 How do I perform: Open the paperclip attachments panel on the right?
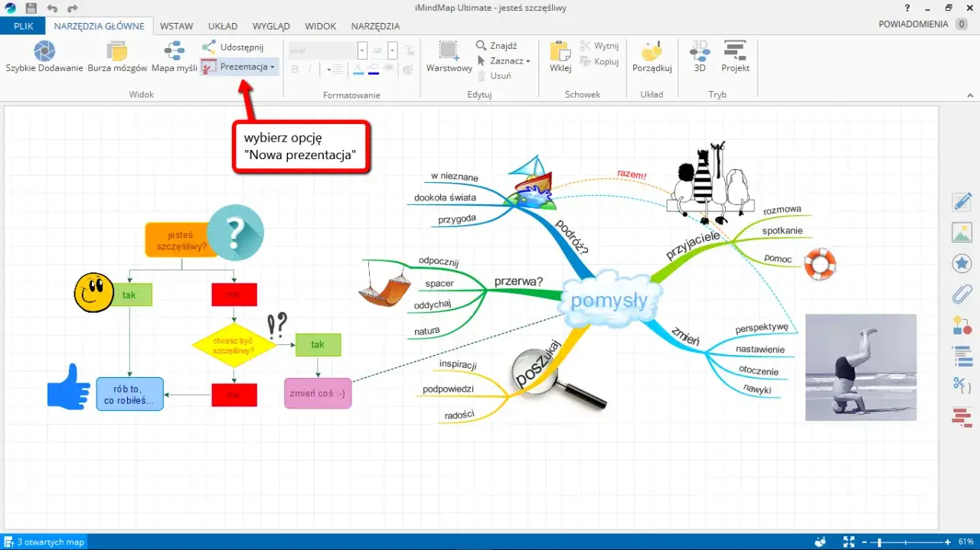point(962,294)
